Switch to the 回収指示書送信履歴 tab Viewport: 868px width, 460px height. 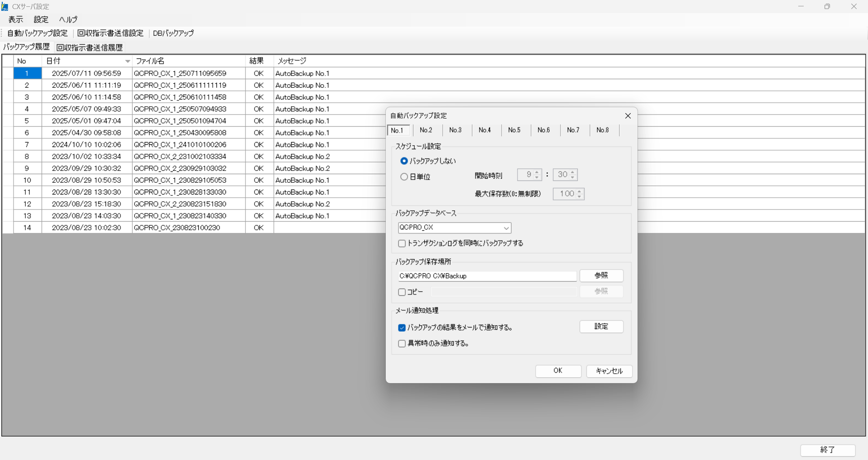pos(90,47)
